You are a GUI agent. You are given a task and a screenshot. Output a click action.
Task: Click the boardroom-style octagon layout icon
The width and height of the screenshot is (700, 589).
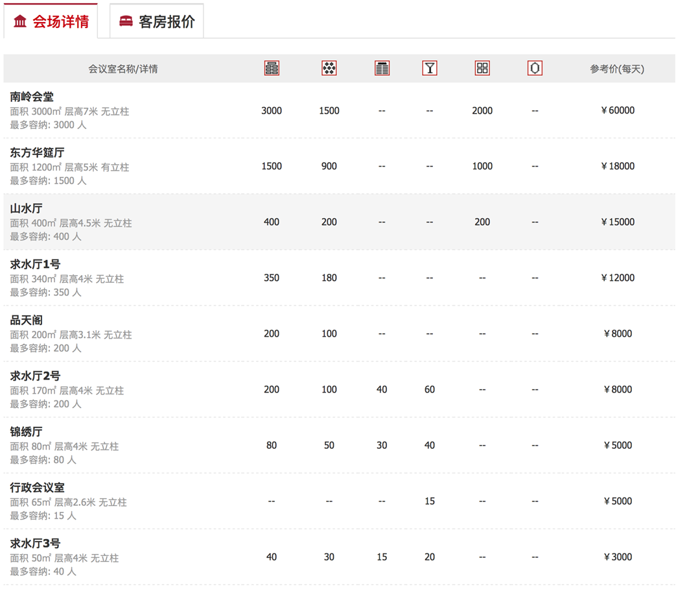(x=535, y=68)
